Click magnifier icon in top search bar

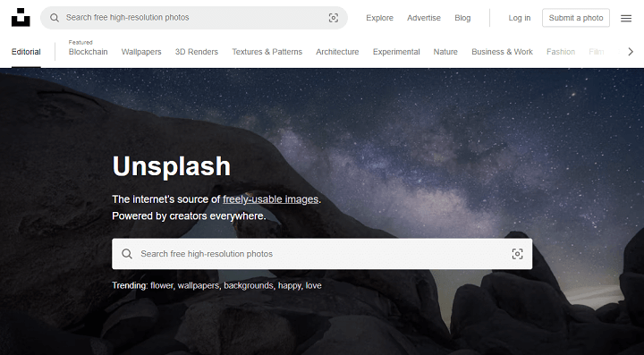tap(55, 18)
